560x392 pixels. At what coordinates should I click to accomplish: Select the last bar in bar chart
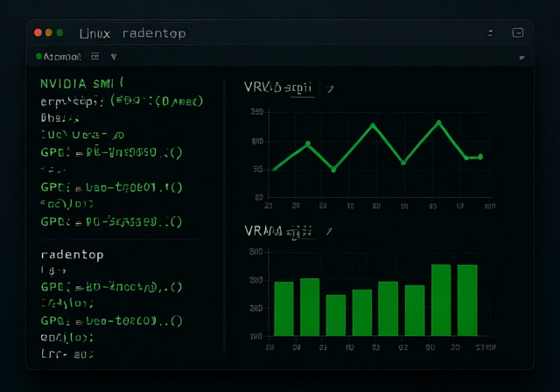coord(467,300)
